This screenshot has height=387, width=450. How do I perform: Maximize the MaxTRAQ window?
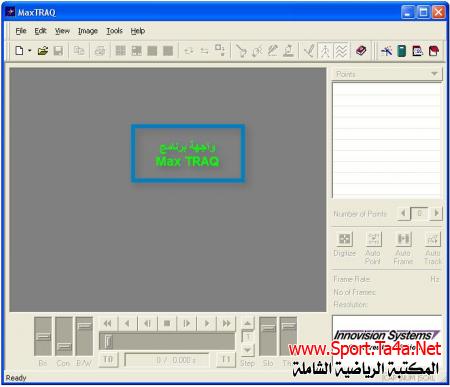tap(423, 13)
